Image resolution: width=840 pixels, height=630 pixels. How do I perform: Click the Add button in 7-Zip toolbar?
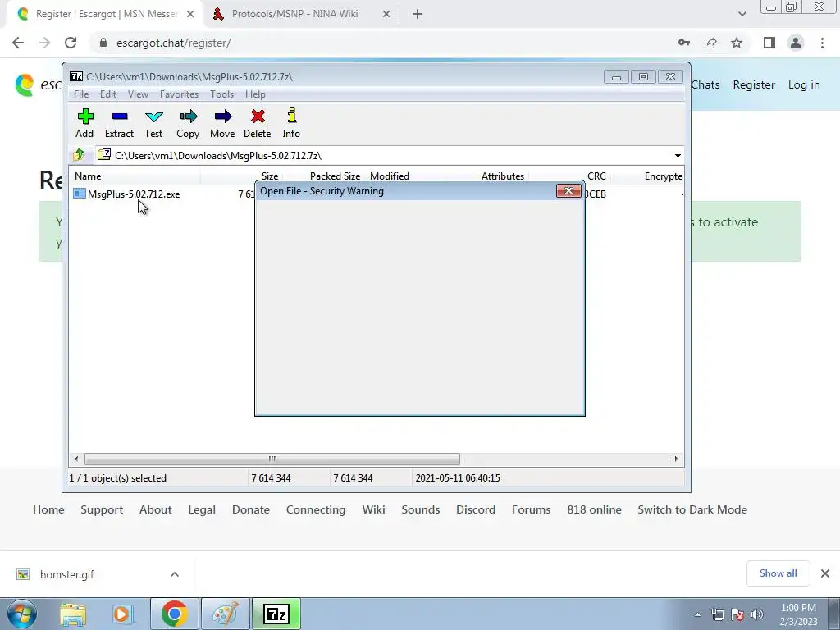pos(84,123)
